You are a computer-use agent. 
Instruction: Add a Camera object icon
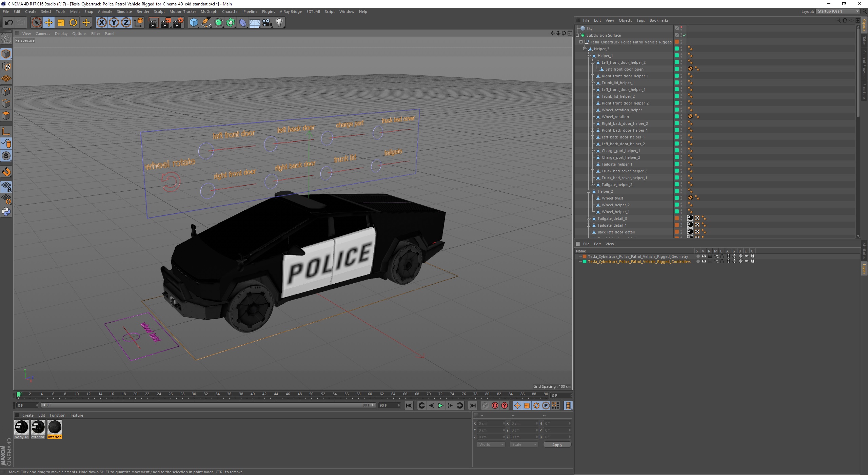pos(267,23)
